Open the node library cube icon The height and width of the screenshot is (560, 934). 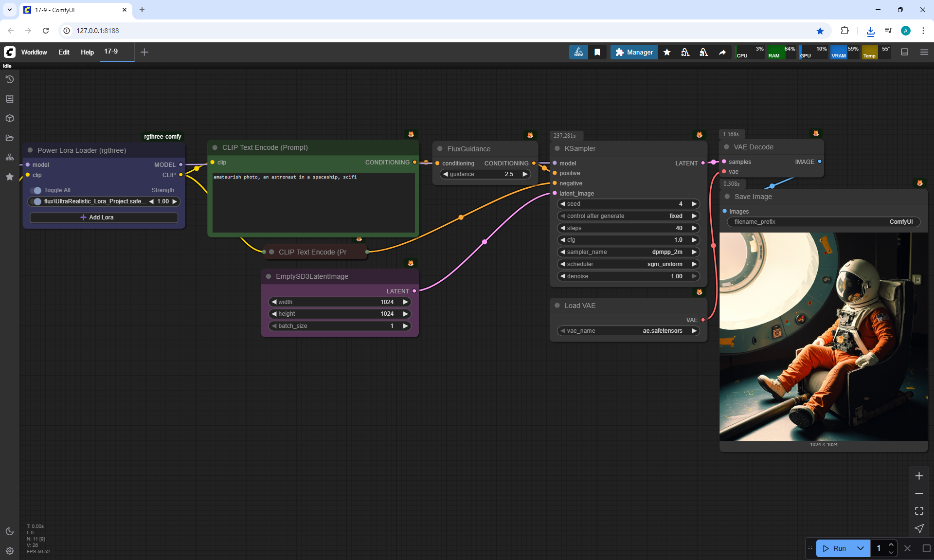[x=10, y=118]
